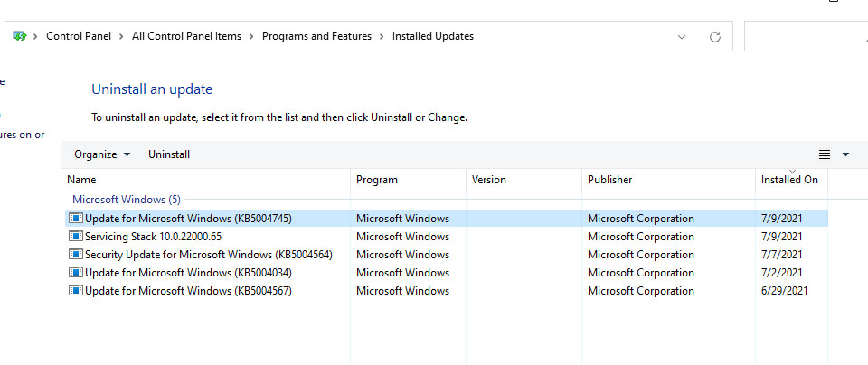The width and height of the screenshot is (868, 365).
Task: Open the address bar history dropdown
Action: pos(682,36)
